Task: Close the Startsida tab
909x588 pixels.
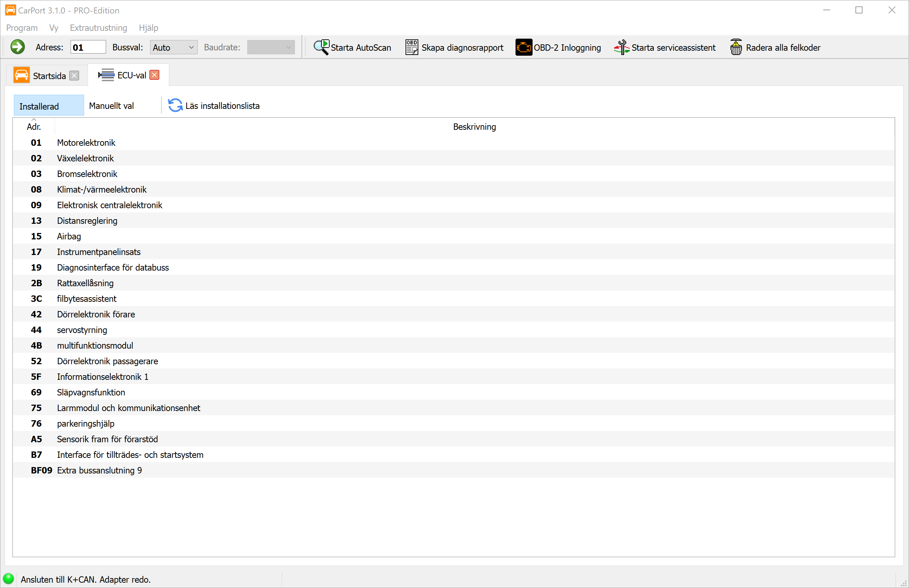Action: (x=75, y=76)
